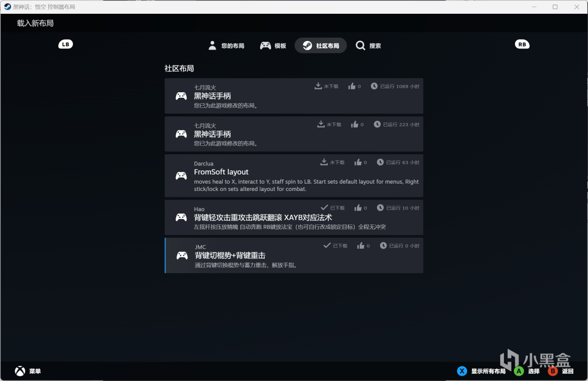Click the Steam logo in the title bar

8,7
